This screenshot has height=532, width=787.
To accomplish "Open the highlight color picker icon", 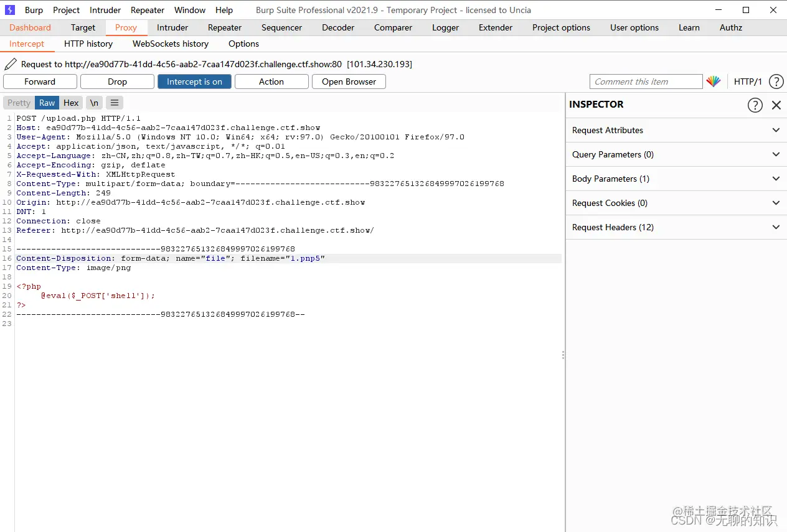I will tap(713, 82).
